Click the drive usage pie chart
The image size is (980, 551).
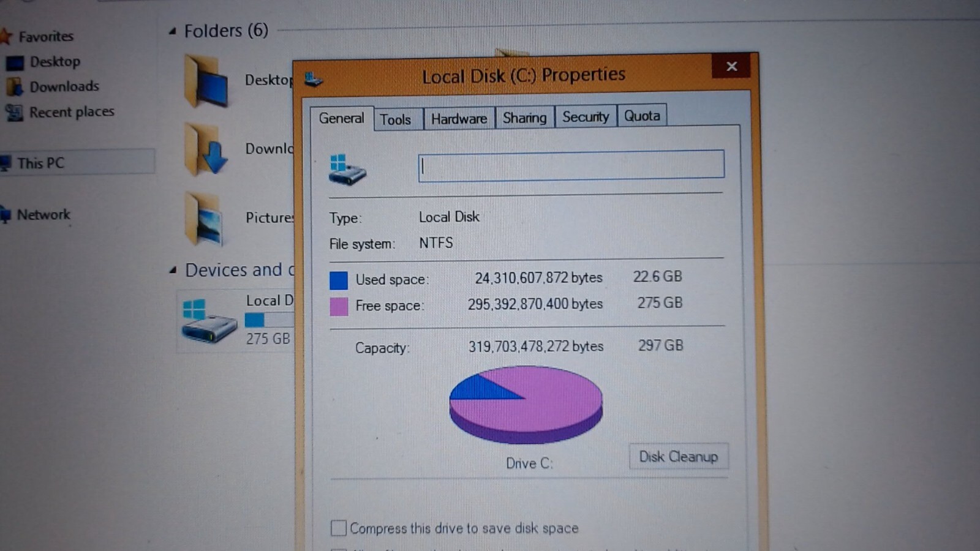[x=526, y=404]
